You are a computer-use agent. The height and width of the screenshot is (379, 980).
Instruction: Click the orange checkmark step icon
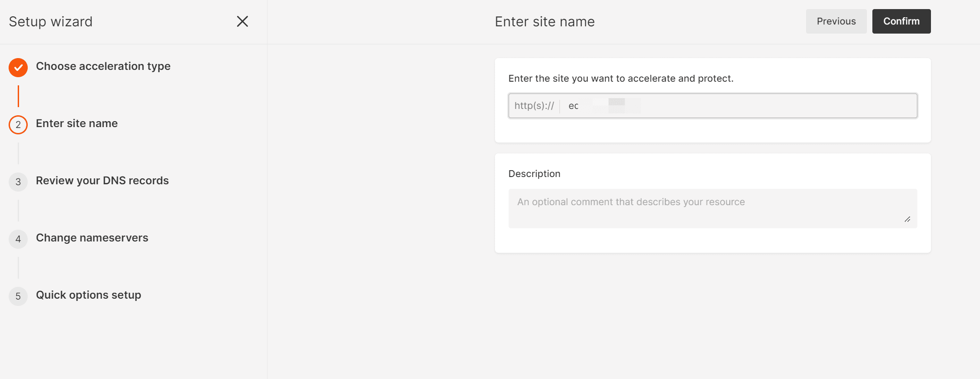(18, 68)
